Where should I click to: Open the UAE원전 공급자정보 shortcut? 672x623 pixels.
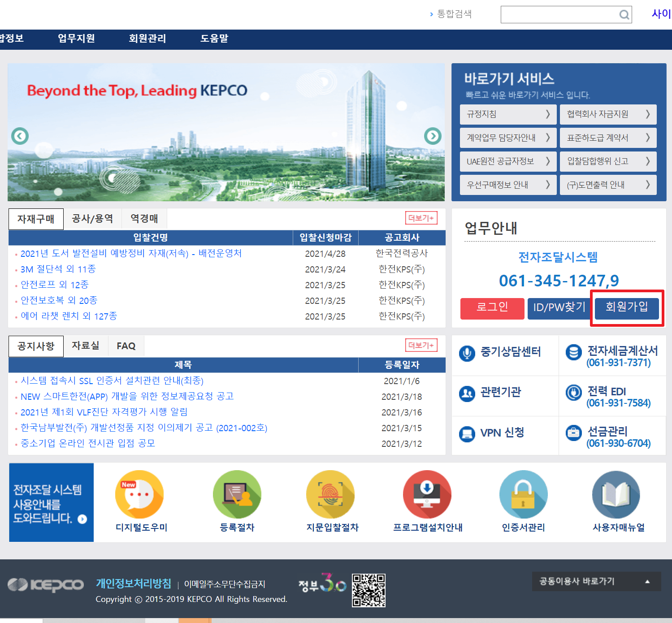(x=508, y=161)
